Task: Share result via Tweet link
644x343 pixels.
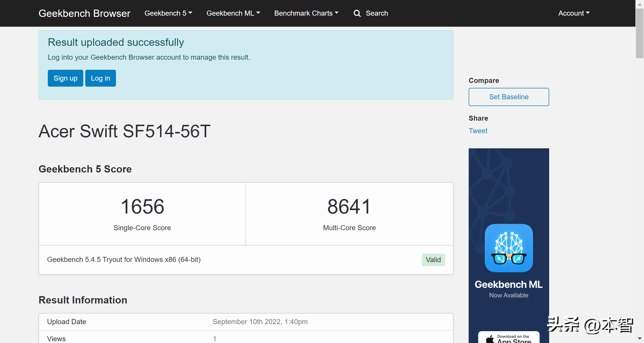Action: [x=478, y=131]
